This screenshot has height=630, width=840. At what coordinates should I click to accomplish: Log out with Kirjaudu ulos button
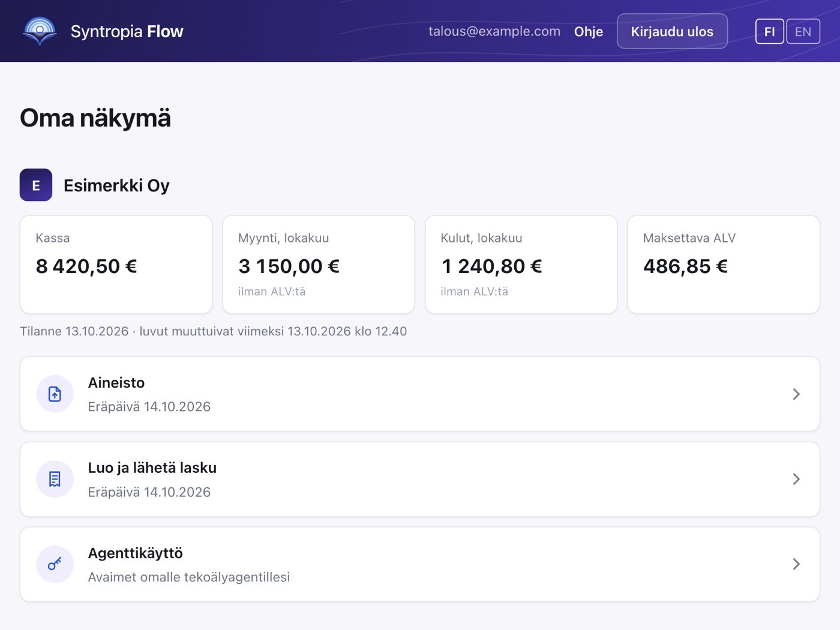(672, 31)
